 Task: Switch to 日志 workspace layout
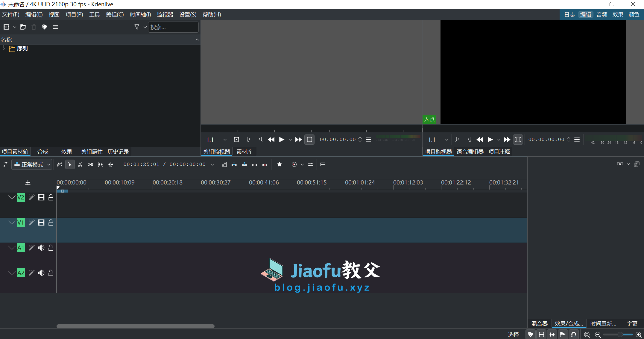coord(569,15)
